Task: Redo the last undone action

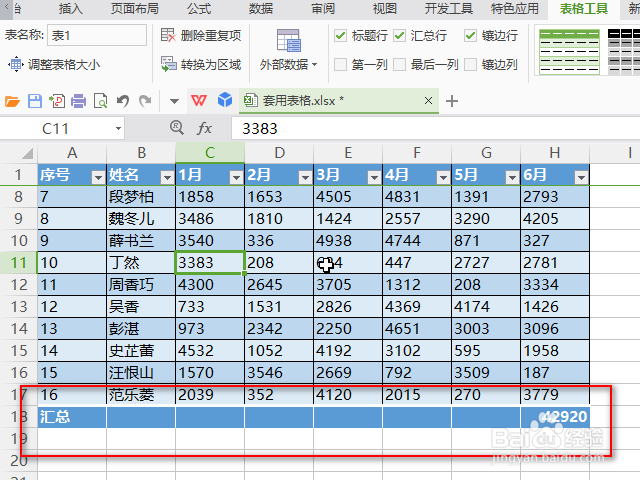Action: click(145, 101)
